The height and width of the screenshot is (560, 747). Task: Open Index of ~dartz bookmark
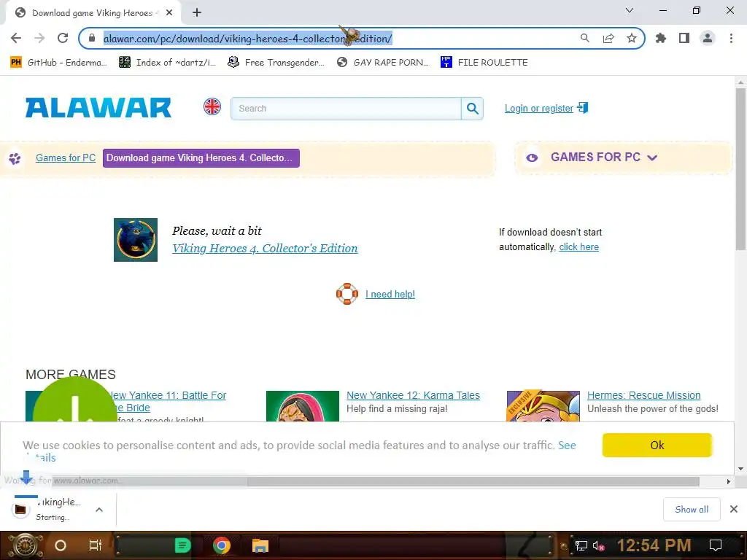(167, 63)
